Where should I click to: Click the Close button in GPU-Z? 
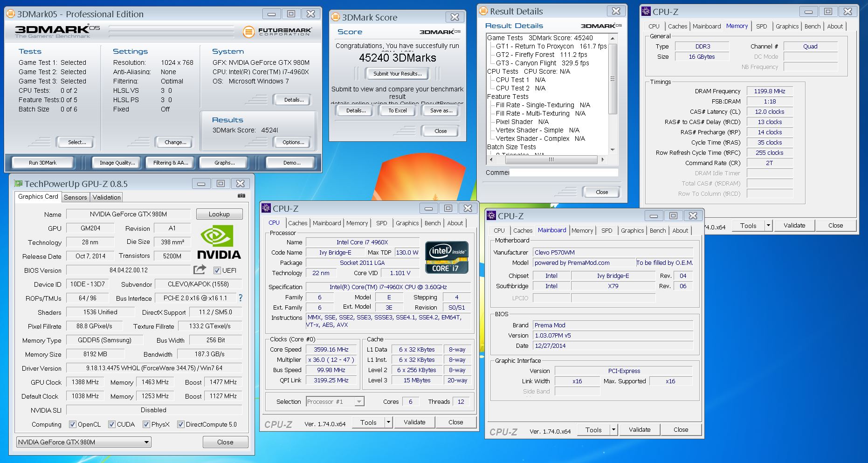click(225, 442)
